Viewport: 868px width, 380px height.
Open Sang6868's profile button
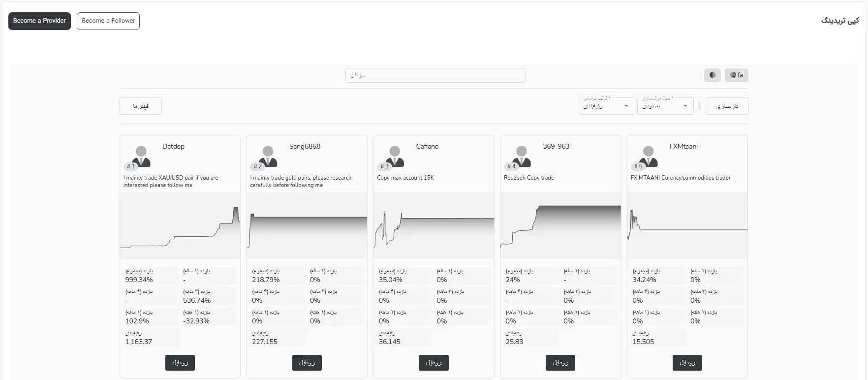(x=307, y=363)
